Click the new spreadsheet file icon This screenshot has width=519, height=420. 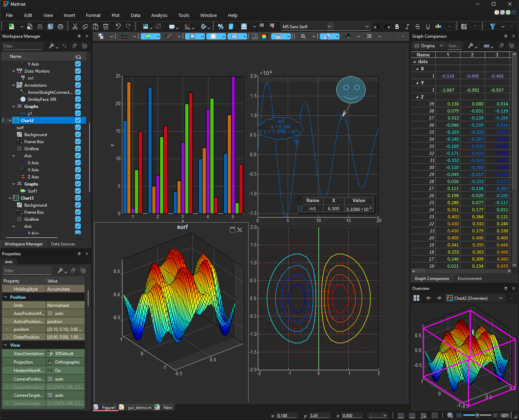[x=12, y=26]
